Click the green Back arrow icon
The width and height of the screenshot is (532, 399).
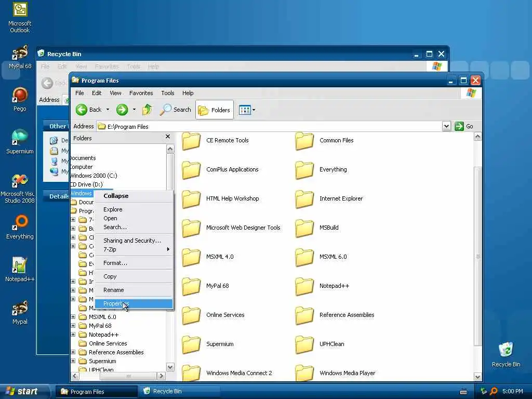(x=82, y=110)
